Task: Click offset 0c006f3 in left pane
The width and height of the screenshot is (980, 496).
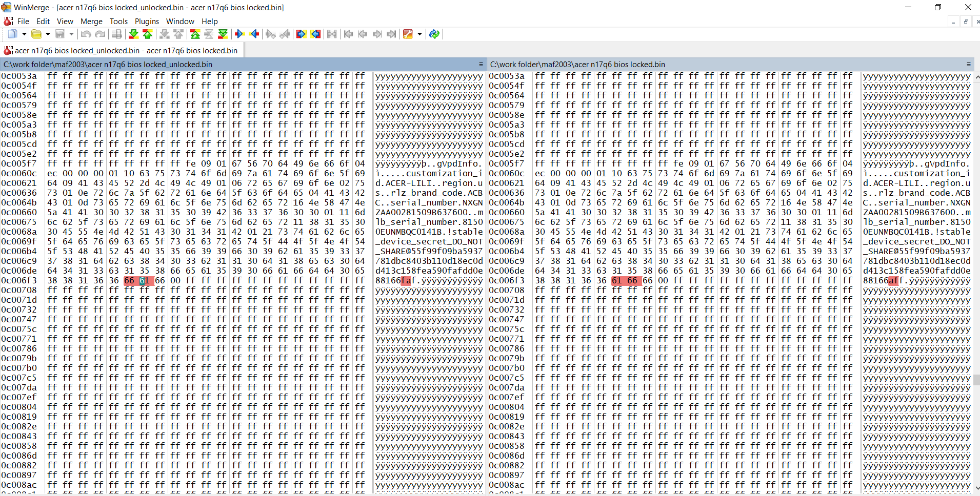Action: pyautogui.click(x=19, y=281)
